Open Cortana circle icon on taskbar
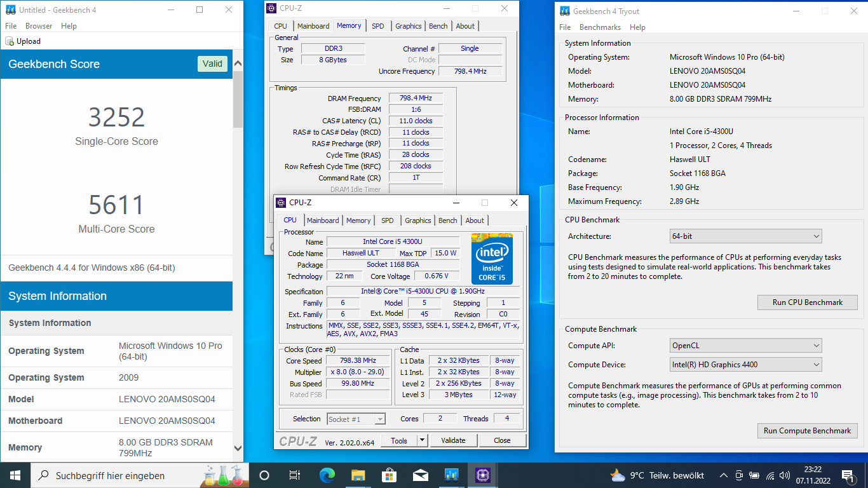The width and height of the screenshot is (868, 488). (x=264, y=475)
